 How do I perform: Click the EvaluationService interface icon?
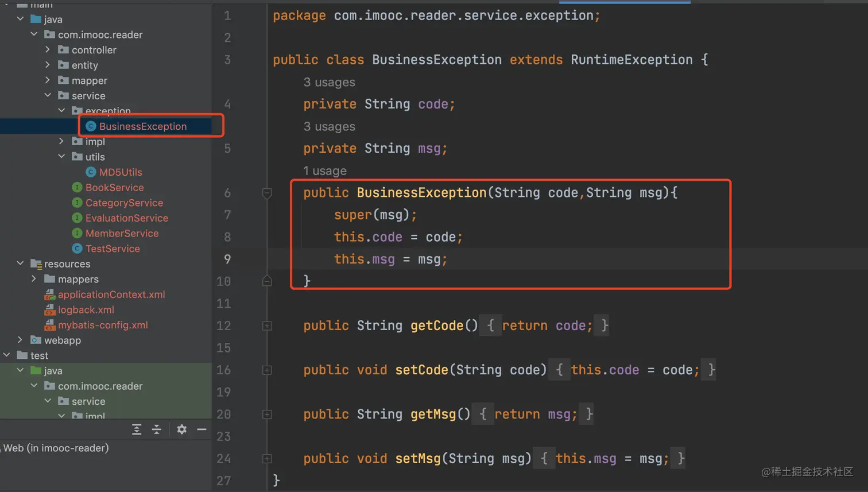pos(77,218)
